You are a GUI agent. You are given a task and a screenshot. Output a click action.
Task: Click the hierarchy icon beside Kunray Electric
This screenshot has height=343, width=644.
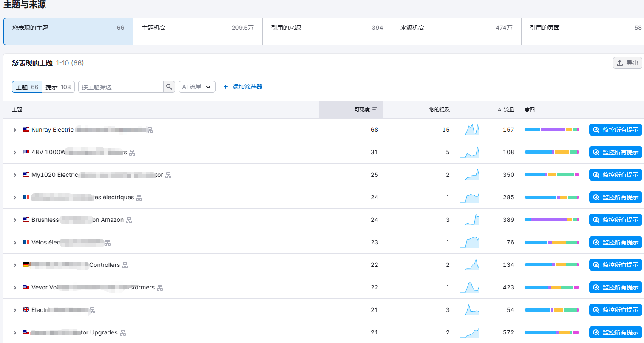tap(150, 130)
